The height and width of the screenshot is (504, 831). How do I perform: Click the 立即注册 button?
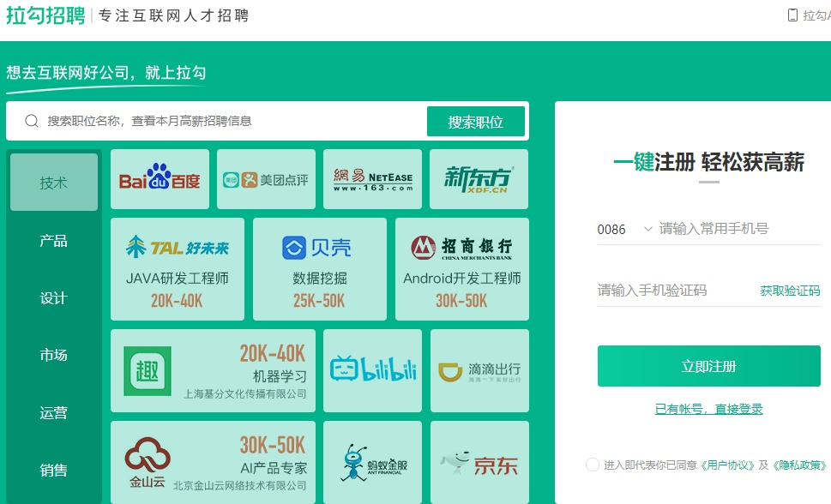(x=709, y=366)
